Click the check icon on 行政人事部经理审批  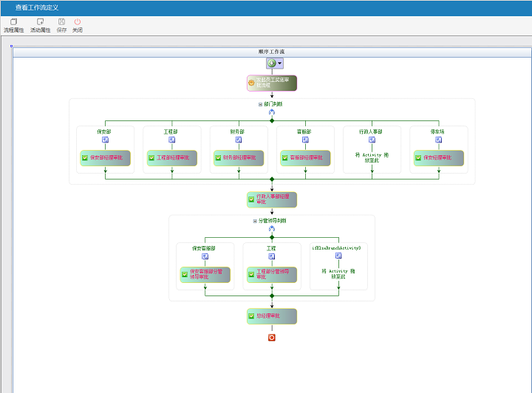click(x=251, y=199)
